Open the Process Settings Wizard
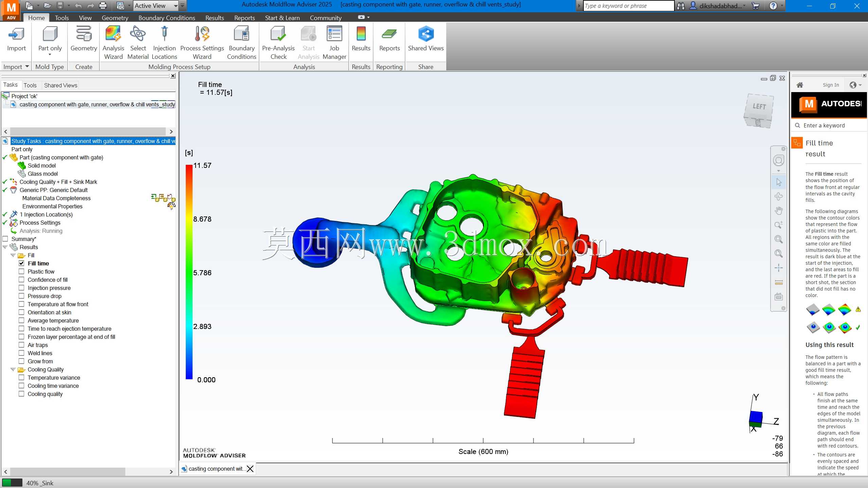 202,42
